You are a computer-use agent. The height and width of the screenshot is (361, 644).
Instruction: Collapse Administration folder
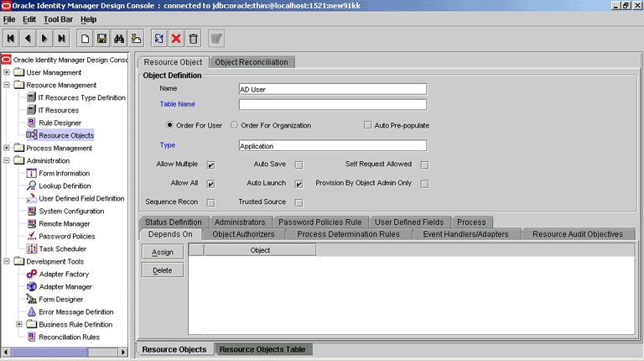point(7,160)
